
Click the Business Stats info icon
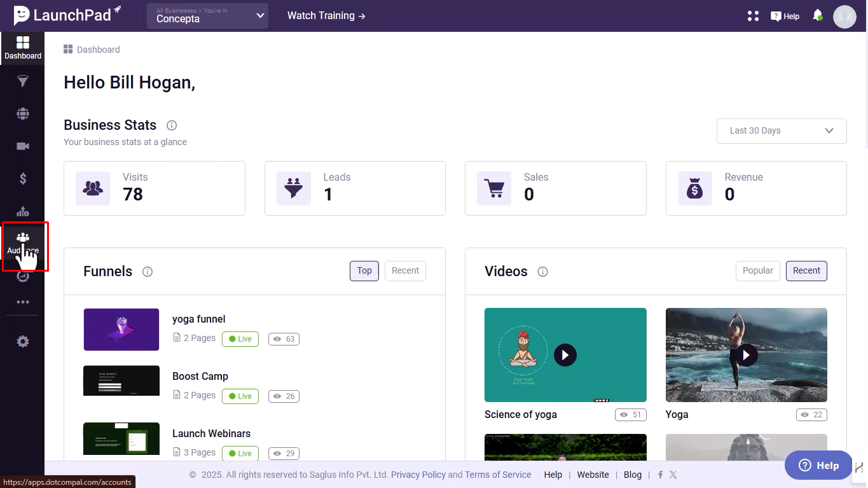[x=172, y=125]
